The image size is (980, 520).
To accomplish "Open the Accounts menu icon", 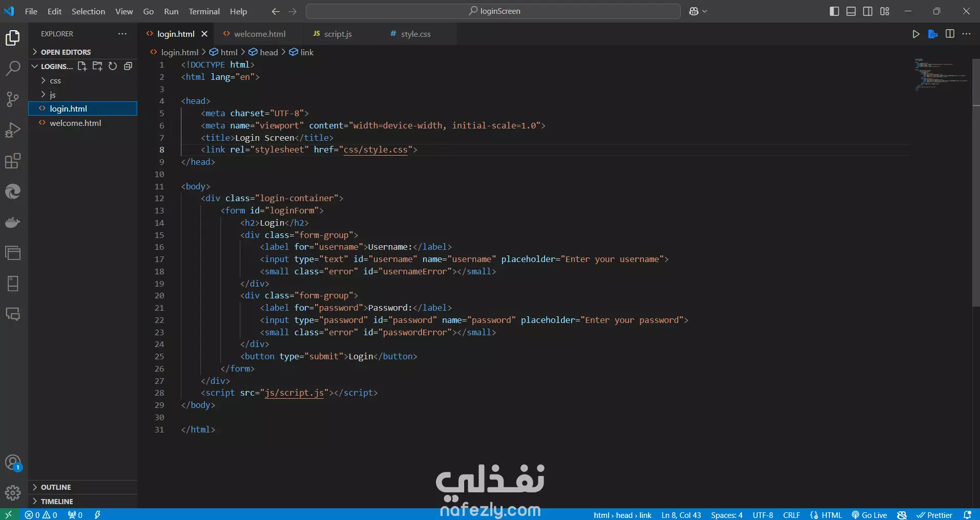I will click(x=13, y=463).
